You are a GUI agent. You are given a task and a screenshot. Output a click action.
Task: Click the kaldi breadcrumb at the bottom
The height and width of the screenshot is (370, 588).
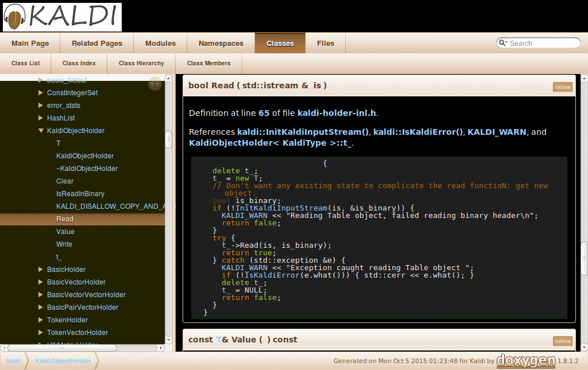13,361
